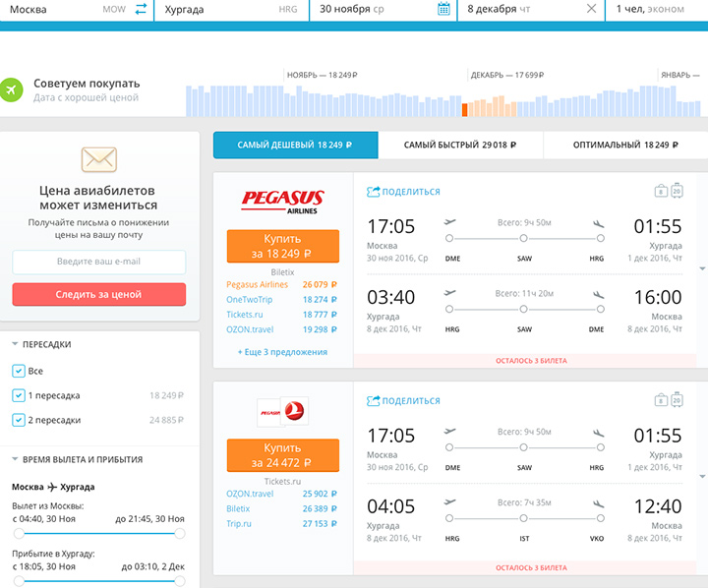708x588 pixels.
Task: Open OneTwoTrip offer 18 274 ₽
Action: tap(282, 300)
